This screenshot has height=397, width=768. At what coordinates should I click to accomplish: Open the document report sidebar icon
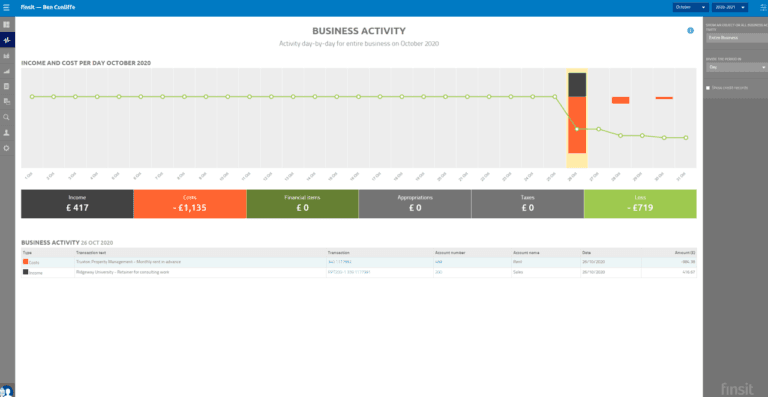6,86
